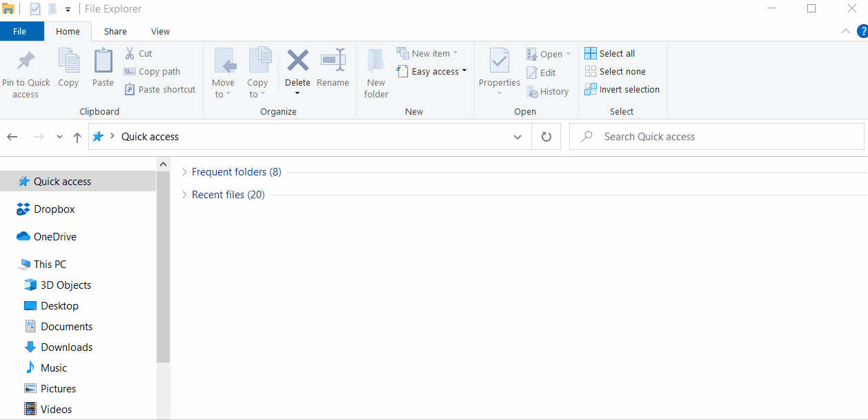Select the Cut tool
This screenshot has width=868, height=420.
(x=137, y=52)
